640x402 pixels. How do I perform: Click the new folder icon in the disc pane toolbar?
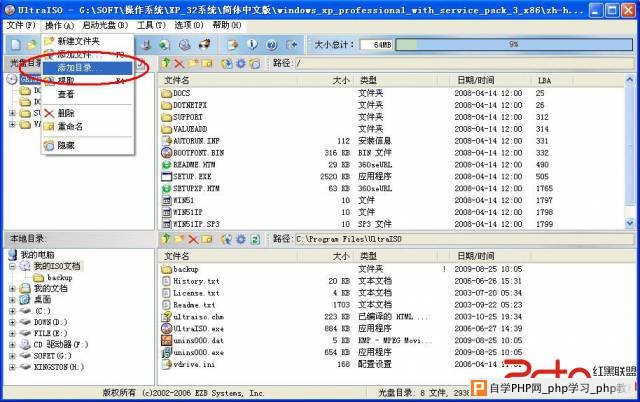(193, 63)
